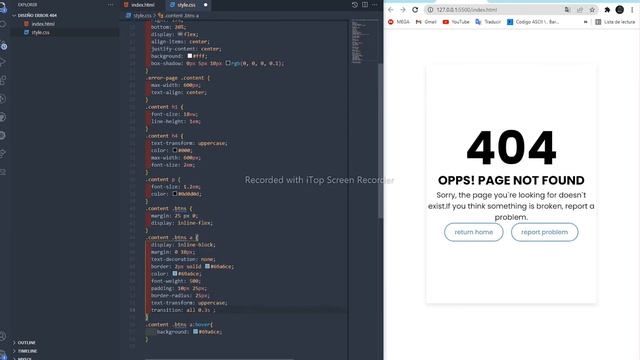Open the hover background #60a6ce swatch
This screenshot has width=640, height=360.
[196, 332]
